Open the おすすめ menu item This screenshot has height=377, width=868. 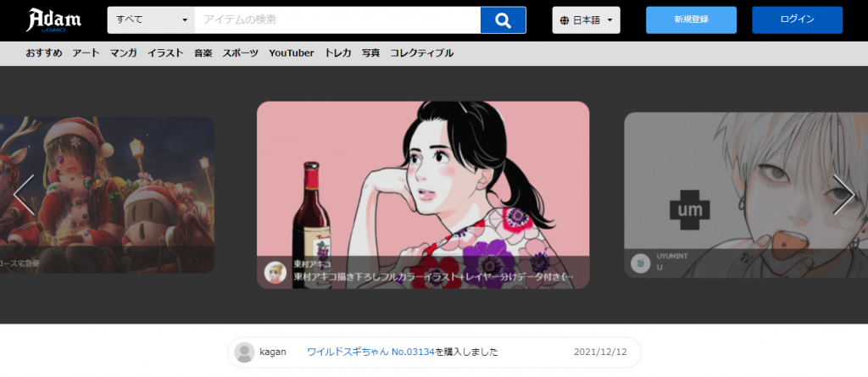coord(43,53)
